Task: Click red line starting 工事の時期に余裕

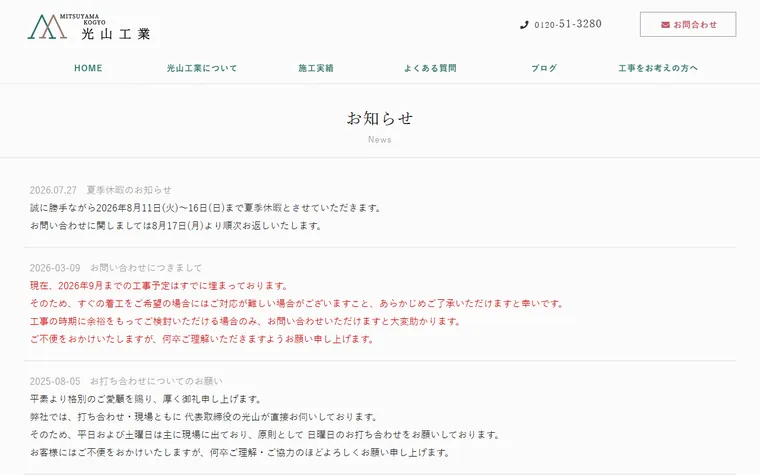Action: pyautogui.click(x=245, y=321)
